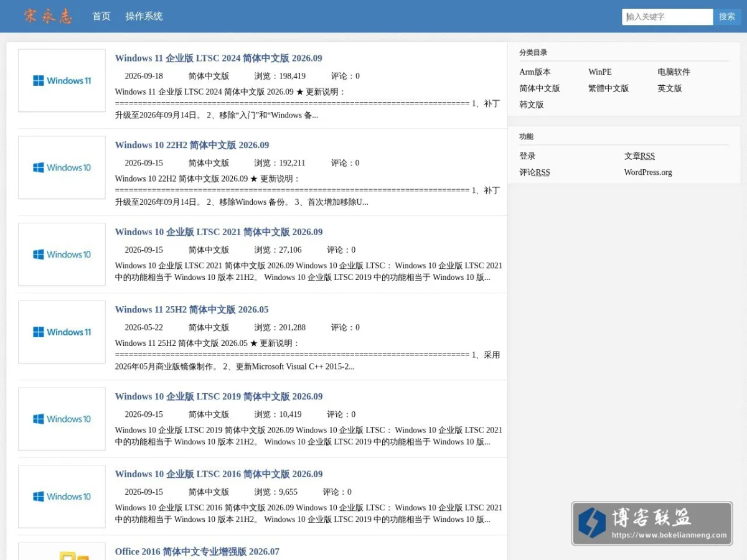Open title Windows 10 企业版 LTSC 2016 简体中文版
The image size is (747, 560).
click(x=219, y=474)
